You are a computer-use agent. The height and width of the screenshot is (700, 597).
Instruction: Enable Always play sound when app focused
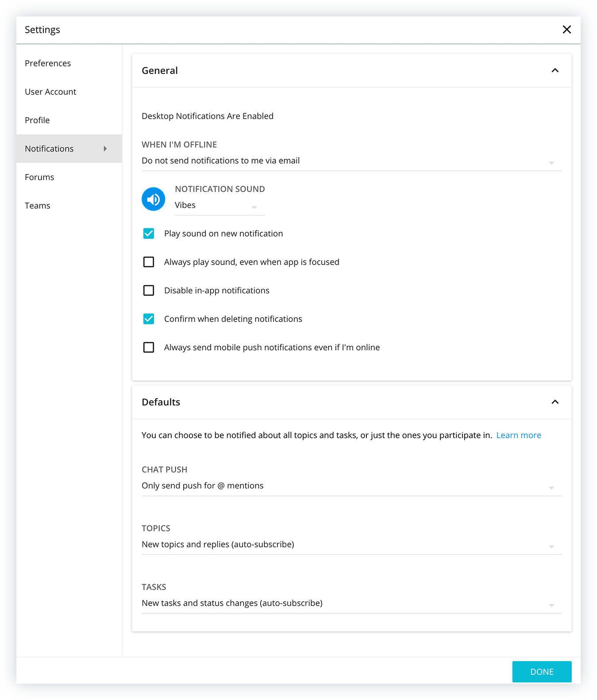point(149,262)
